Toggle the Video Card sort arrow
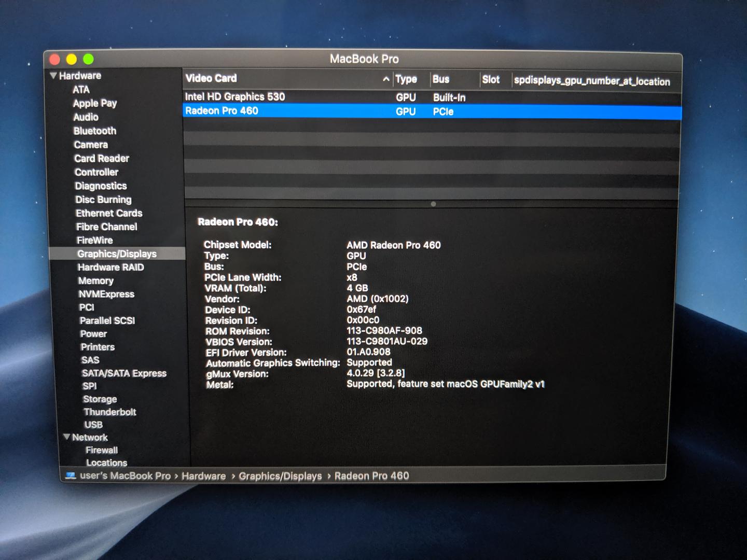This screenshot has height=560, width=747. 386,79
